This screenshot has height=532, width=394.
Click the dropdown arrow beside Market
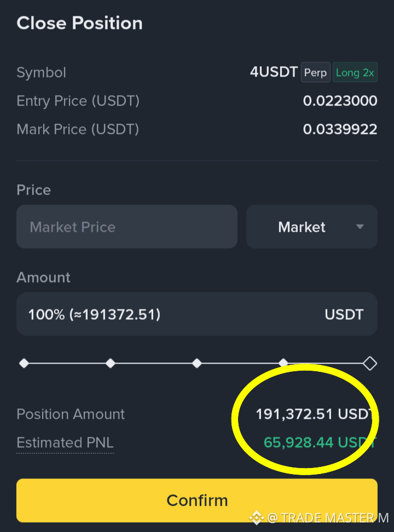(360, 227)
